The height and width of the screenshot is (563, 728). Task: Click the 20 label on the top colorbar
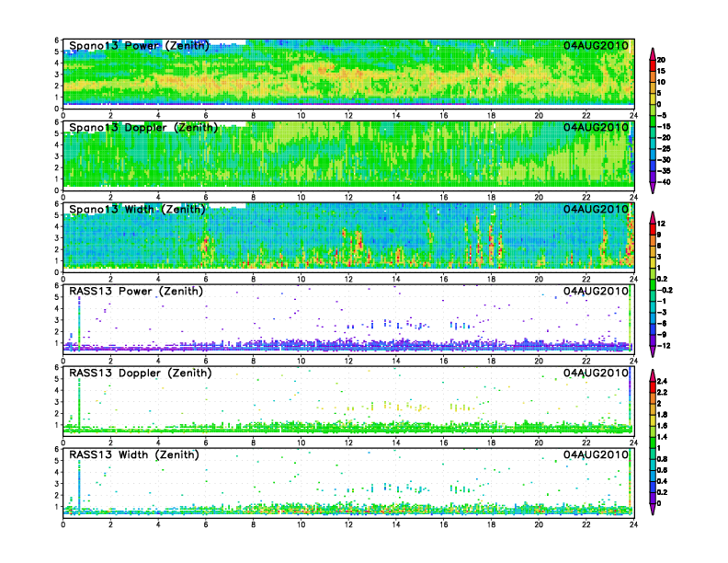[x=661, y=60]
